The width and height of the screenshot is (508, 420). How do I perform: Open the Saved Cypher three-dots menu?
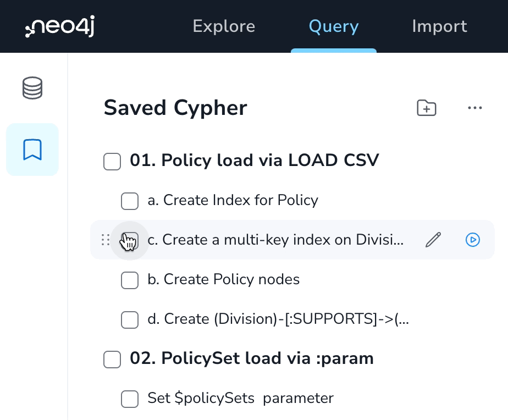click(474, 108)
